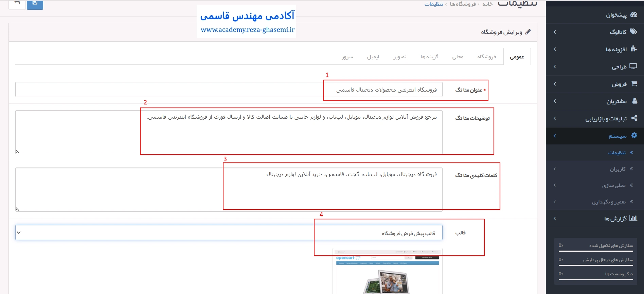Image resolution: width=644 pixels, height=294 pixels.
Task: Switch to the گزینه ها tab
Action: pos(429,57)
